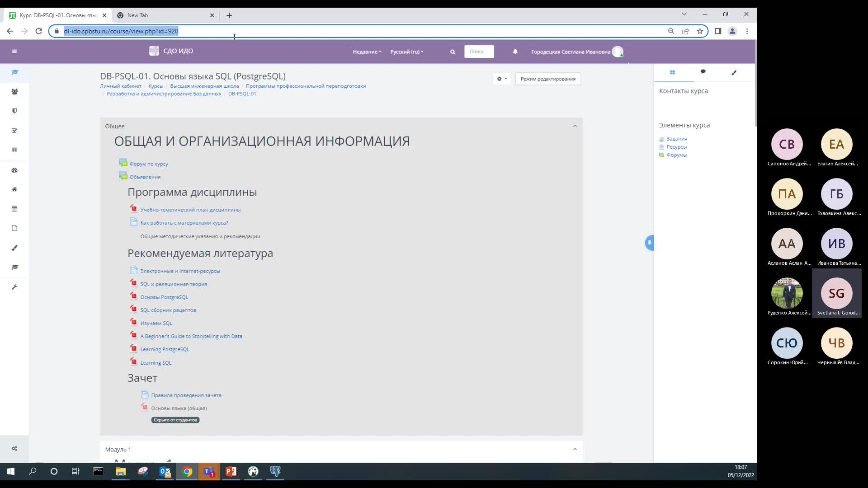
Task: Open Chrome three-dot menu
Action: tap(747, 31)
